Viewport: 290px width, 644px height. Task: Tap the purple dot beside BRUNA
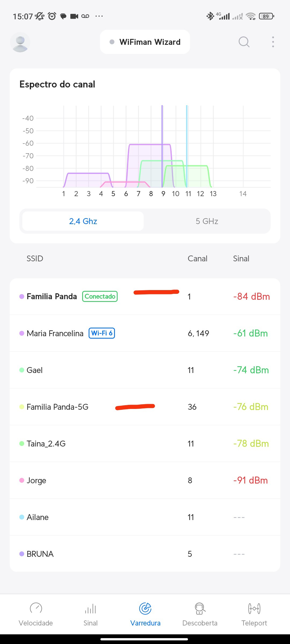tap(22, 554)
